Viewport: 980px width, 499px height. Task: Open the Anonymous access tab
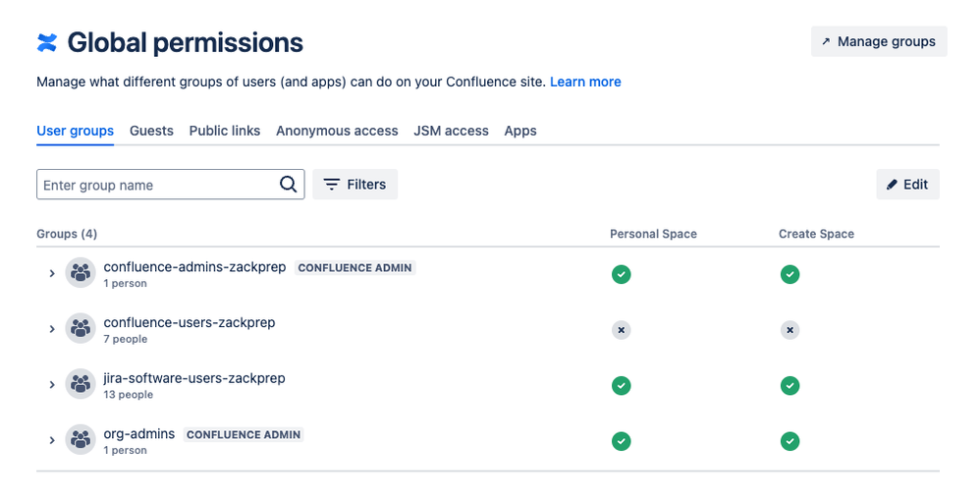[x=337, y=131]
